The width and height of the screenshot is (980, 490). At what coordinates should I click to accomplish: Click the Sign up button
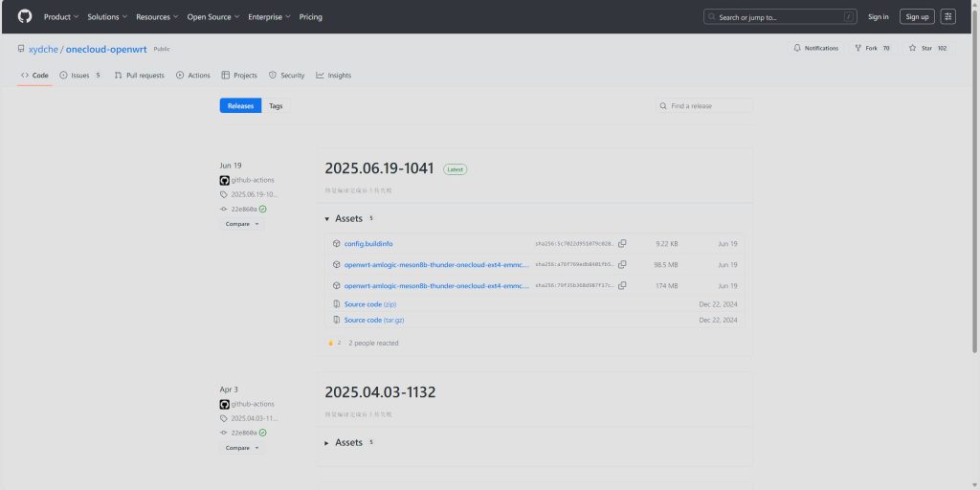coord(917,17)
